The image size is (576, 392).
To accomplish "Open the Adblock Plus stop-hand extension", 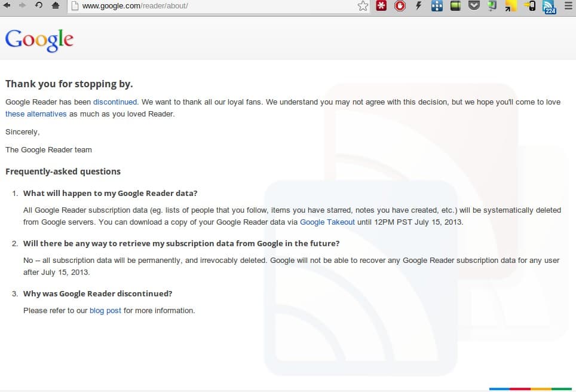I will pos(400,5).
